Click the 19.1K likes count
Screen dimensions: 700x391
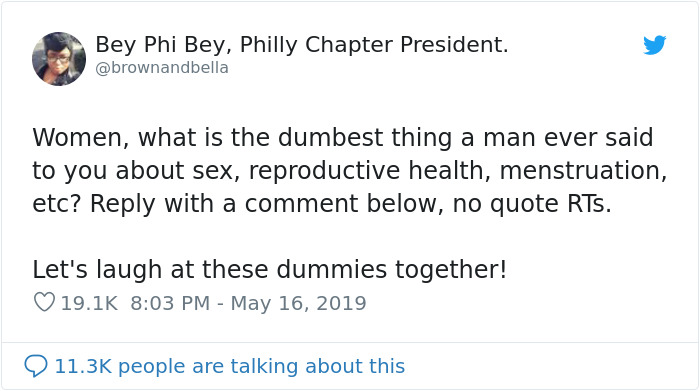point(89,303)
